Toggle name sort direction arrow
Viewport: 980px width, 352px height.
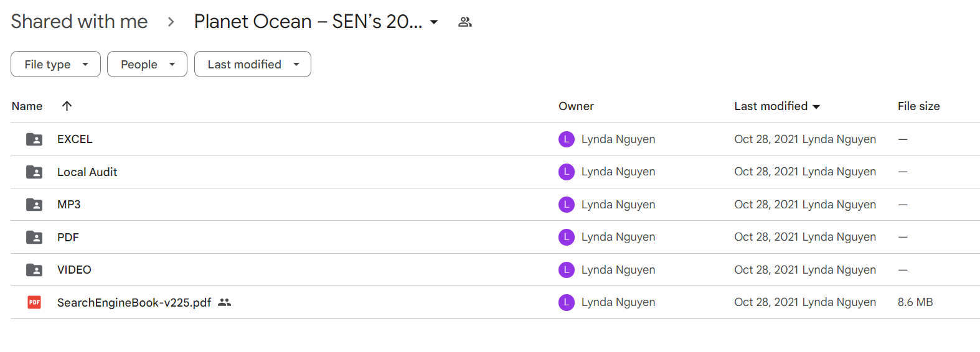67,106
